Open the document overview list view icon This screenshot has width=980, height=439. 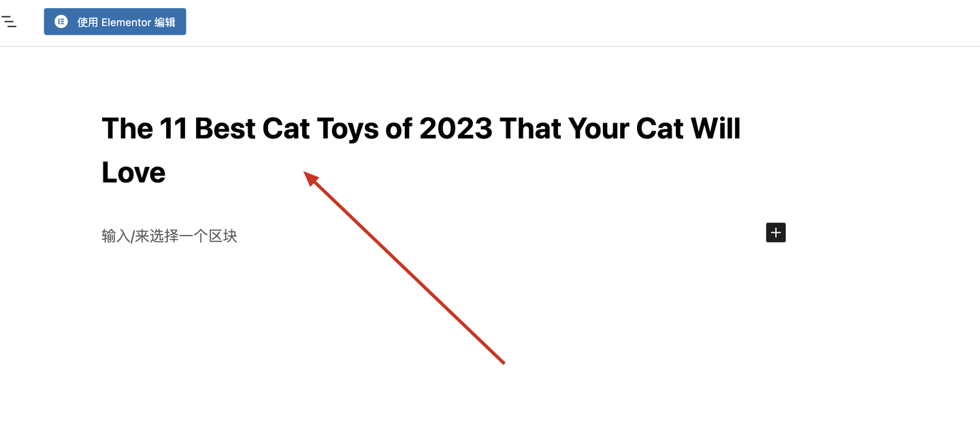point(9,22)
